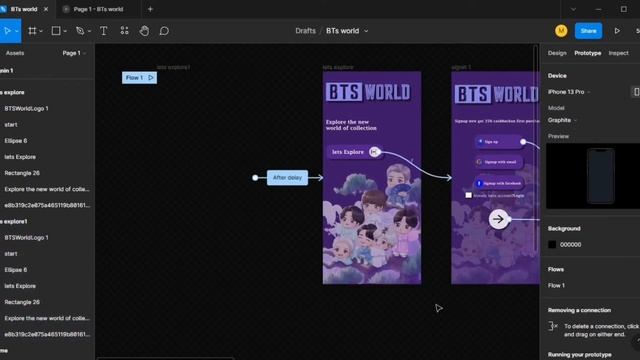Select the s explore1 frame layer
640x360 pixels.
point(14,222)
